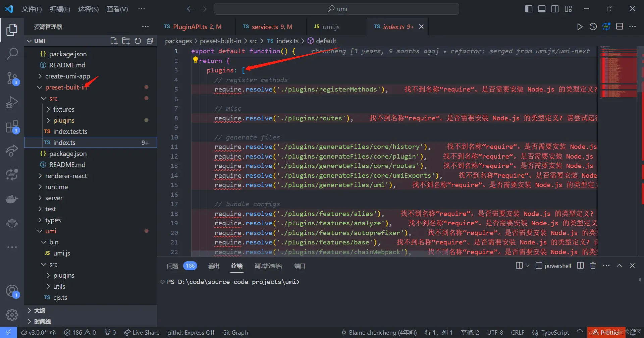
Task: Customize editor layout from title bar
Action: (x=568, y=9)
